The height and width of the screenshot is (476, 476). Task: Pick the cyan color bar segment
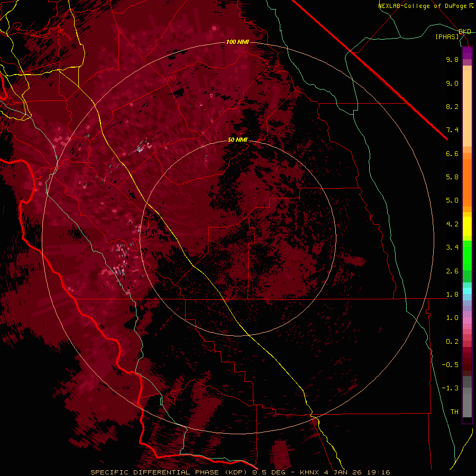[467, 291]
